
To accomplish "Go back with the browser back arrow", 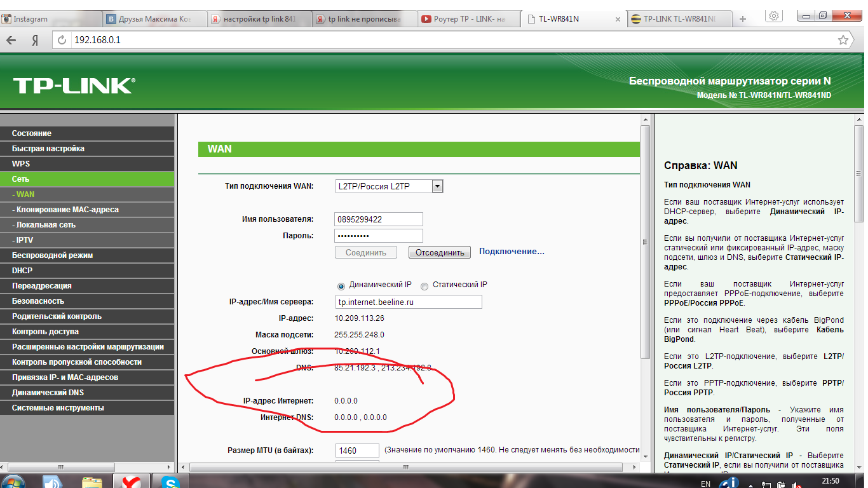I will pos(11,40).
